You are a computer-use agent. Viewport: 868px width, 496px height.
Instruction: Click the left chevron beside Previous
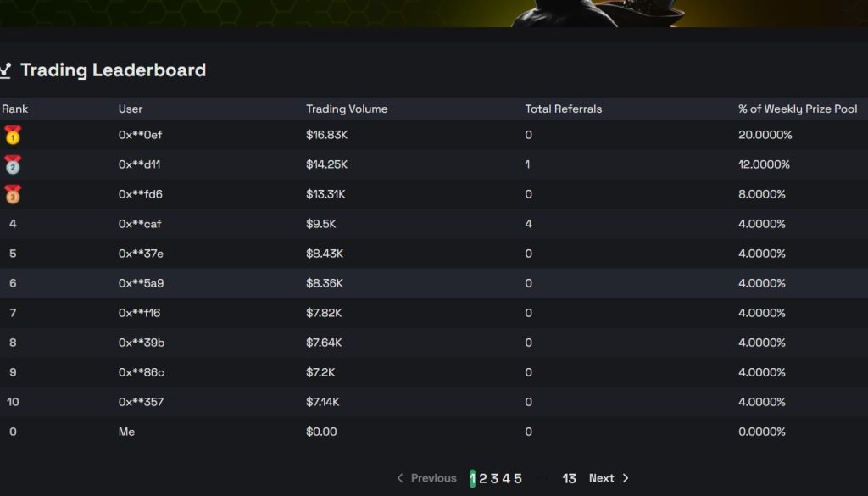tap(400, 478)
